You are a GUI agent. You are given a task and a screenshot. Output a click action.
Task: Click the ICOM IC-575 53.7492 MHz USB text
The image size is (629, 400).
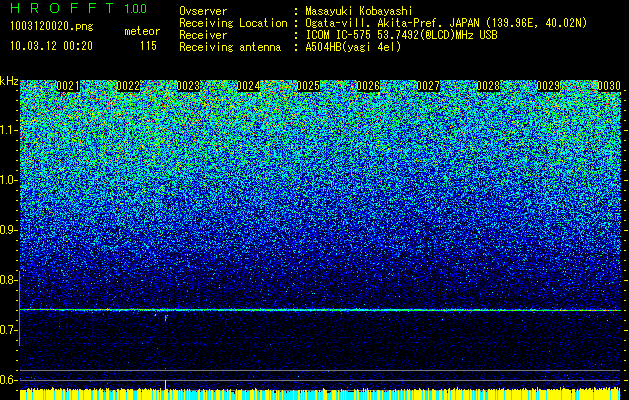click(x=401, y=35)
